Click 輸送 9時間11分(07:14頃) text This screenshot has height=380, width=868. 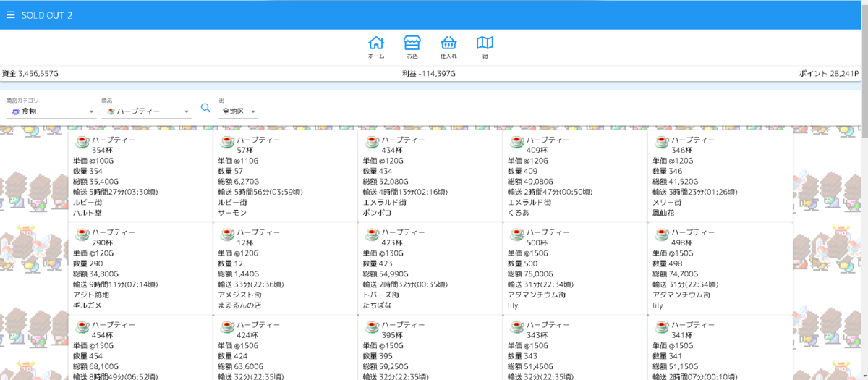(116, 284)
